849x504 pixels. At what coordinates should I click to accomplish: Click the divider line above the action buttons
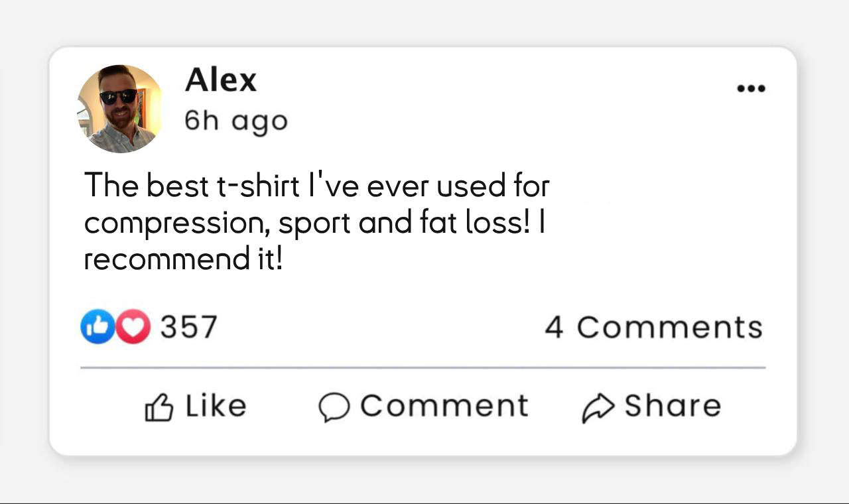point(423,367)
